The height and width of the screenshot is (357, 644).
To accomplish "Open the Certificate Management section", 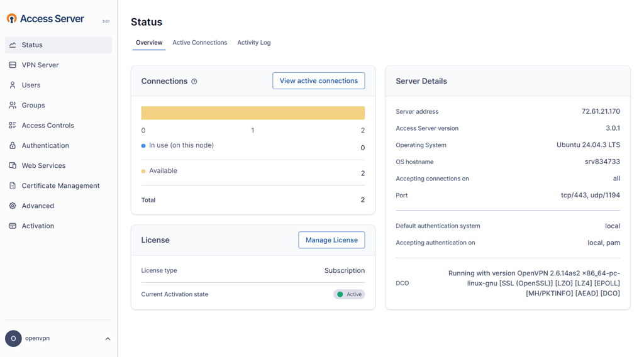I will click(58, 185).
